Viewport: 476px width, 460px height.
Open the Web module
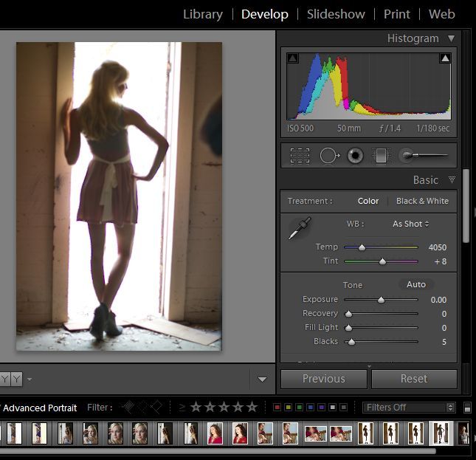point(442,14)
